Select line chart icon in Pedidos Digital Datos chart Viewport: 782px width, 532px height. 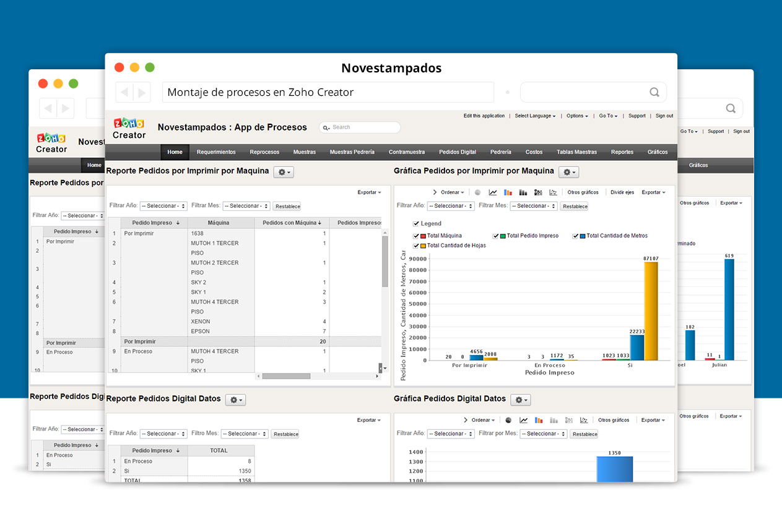(x=524, y=420)
